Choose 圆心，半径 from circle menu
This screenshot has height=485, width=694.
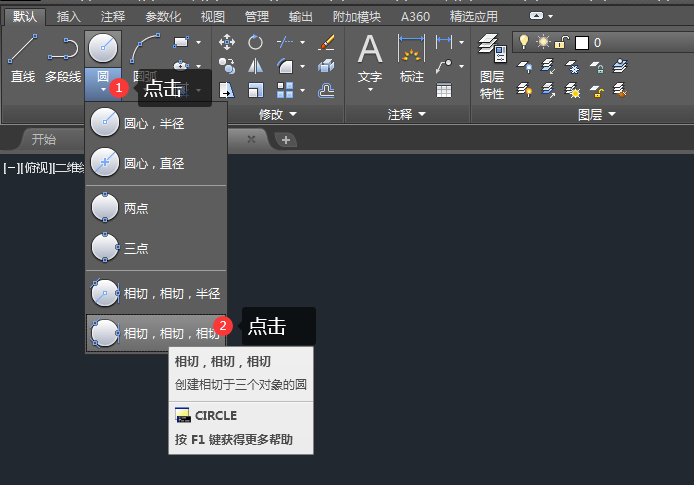pyautogui.click(x=156, y=123)
